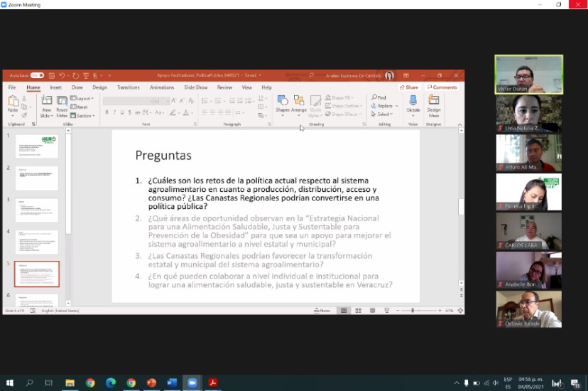Screen dimensions: 588x391
Task: Click the Share button
Action: 409,87
